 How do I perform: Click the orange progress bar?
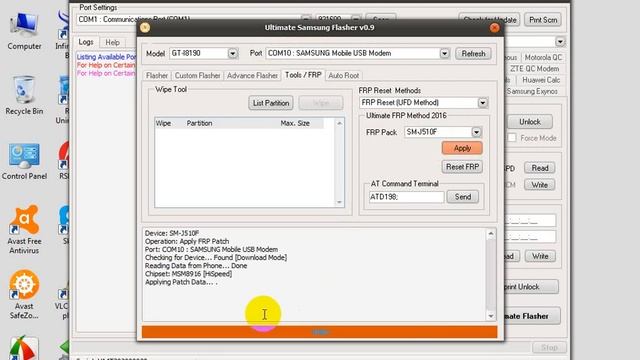(x=320, y=332)
